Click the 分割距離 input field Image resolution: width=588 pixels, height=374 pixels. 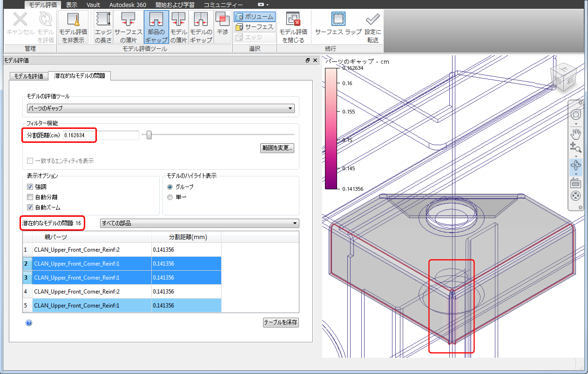101,135
